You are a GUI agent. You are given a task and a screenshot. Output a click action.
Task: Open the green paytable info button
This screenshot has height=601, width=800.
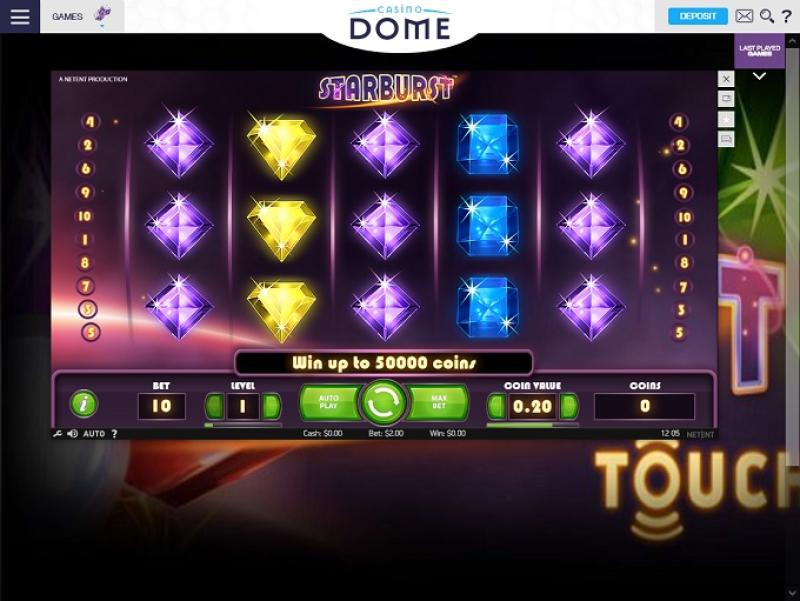(x=84, y=404)
